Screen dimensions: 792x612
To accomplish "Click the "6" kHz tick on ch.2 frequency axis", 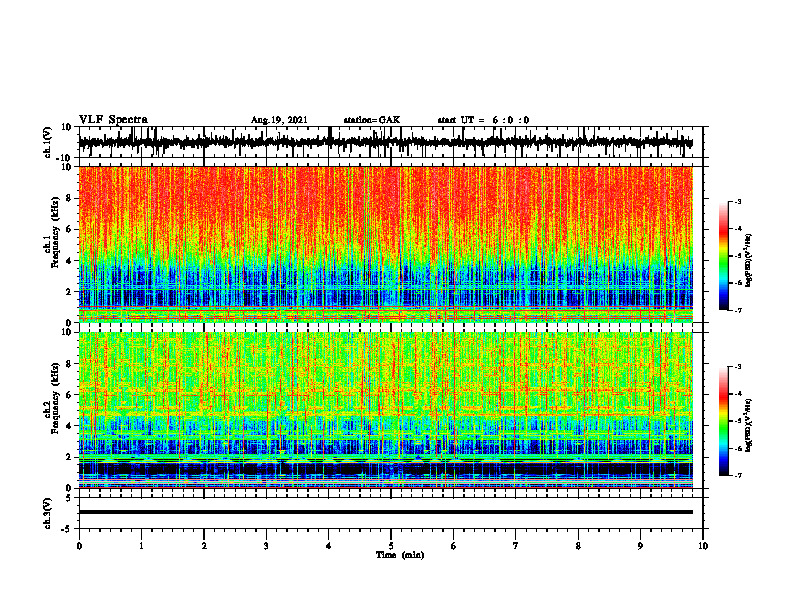I will (69, 395).
